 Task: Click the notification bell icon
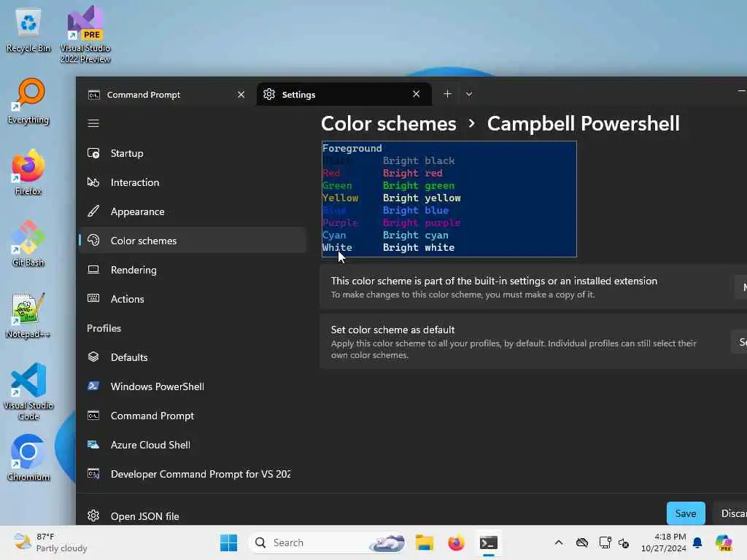pyautogui.click(x=697, y=542)
